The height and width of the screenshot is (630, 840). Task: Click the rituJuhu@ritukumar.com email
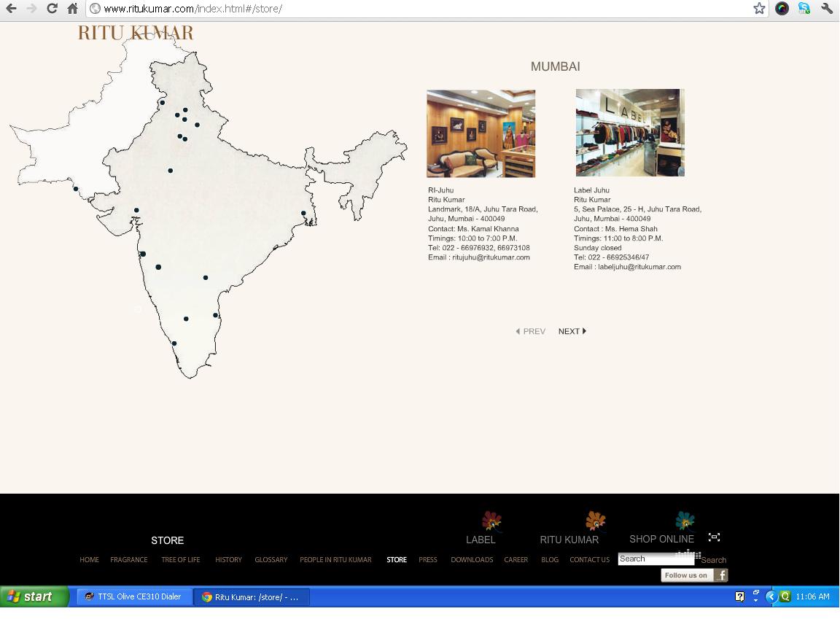(491, 257)
